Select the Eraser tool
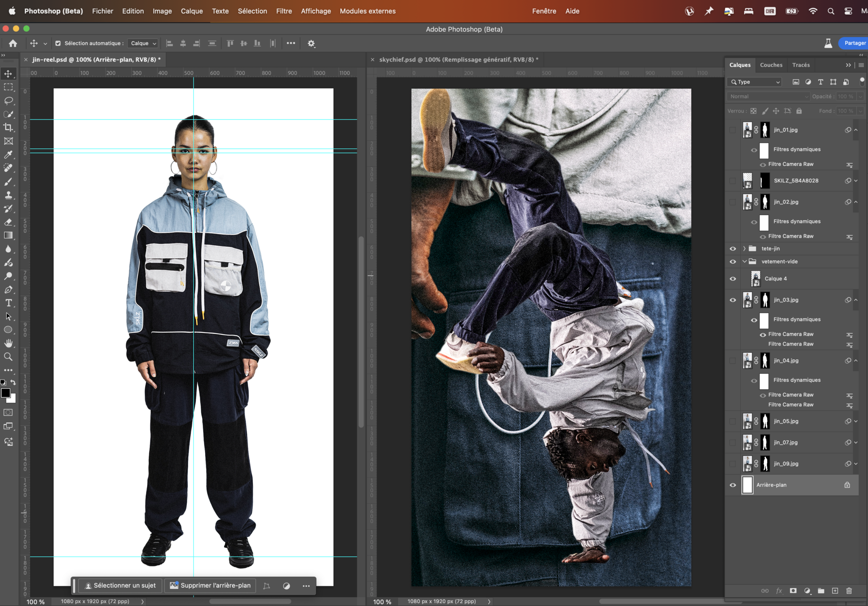868x606 pixels. click(8, 222)
